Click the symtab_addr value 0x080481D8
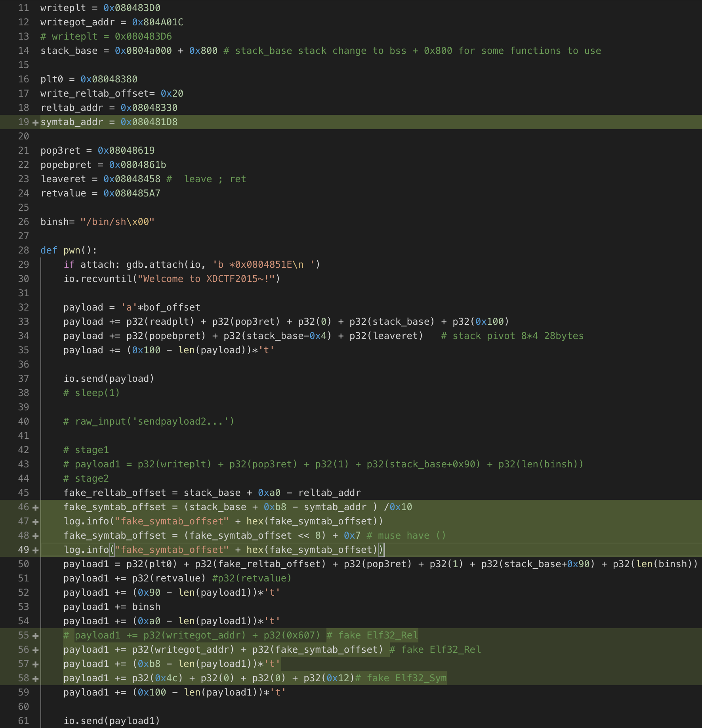The height and width of the screenshot is (728, 702). (x=149, y=122)
